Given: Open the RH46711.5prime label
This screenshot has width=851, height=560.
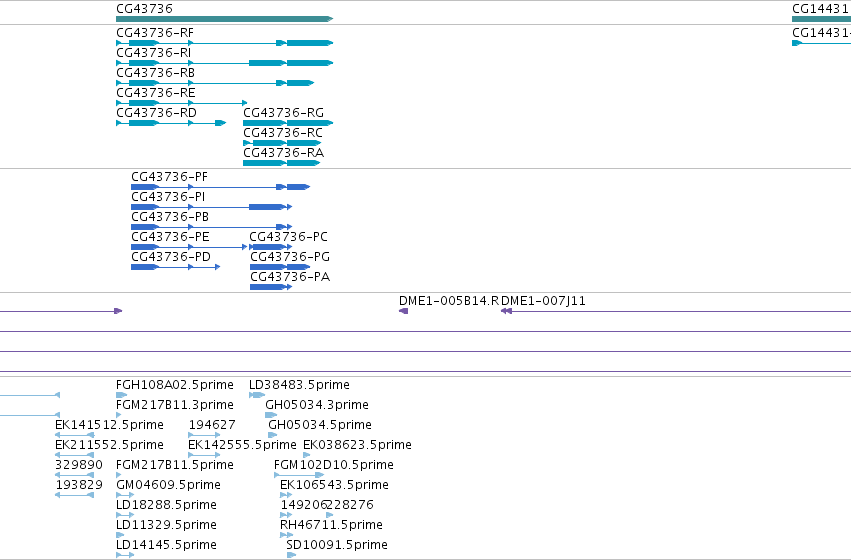Looking at the screenshot, I should tap(332, 526).
